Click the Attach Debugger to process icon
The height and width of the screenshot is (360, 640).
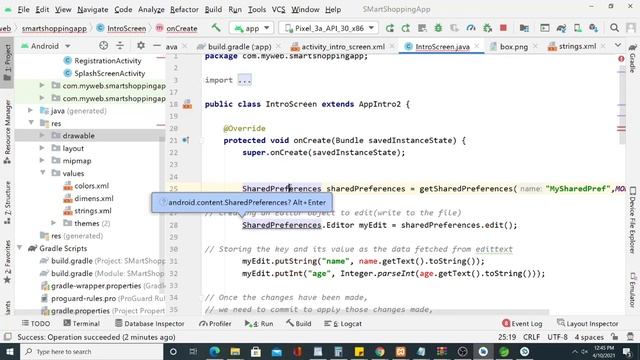pos(487,28)
